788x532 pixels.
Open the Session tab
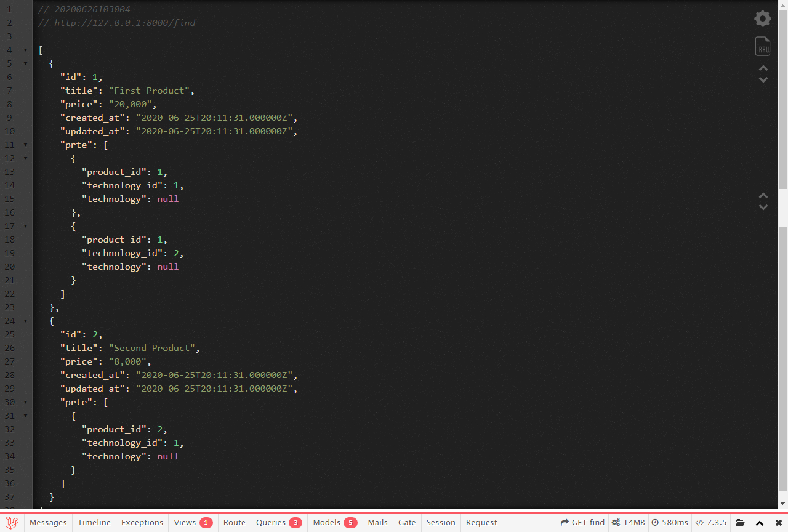(x=441, y=523)
